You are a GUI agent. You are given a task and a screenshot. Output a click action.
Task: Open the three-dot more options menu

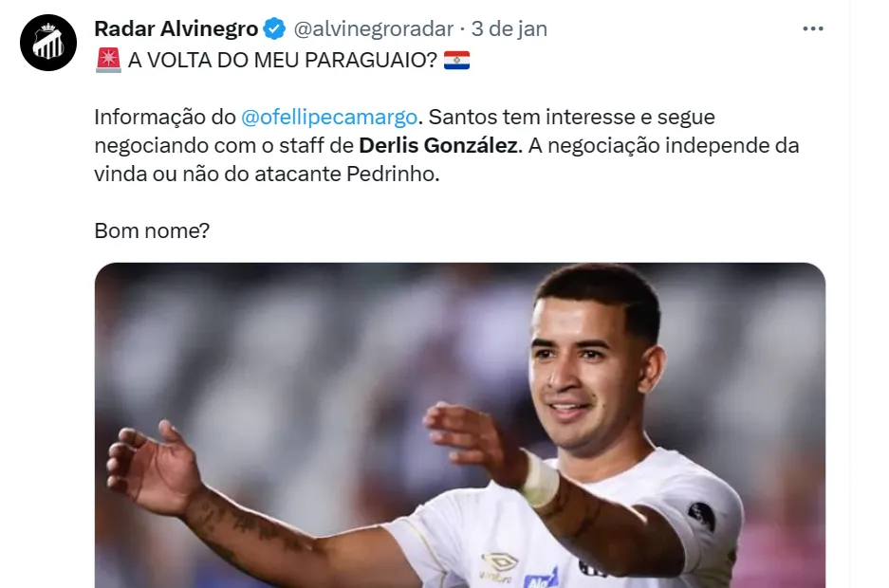(x=812, y=28)
